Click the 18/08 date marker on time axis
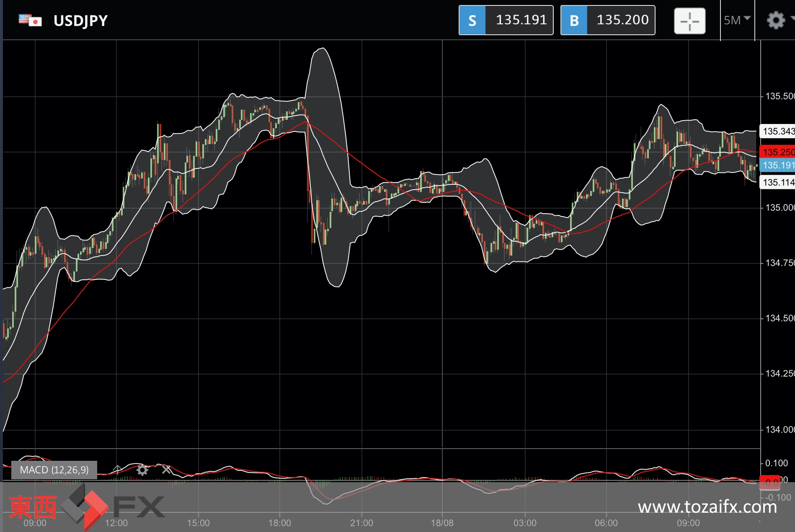Image resolution: width=795 pixels, height=532 pixels. coord(442,523)
